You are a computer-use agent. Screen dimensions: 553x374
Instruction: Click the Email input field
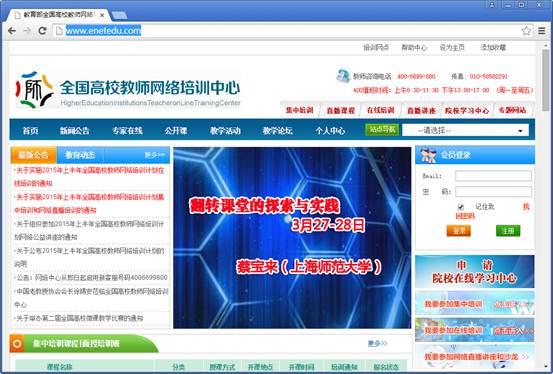[493, 176]
